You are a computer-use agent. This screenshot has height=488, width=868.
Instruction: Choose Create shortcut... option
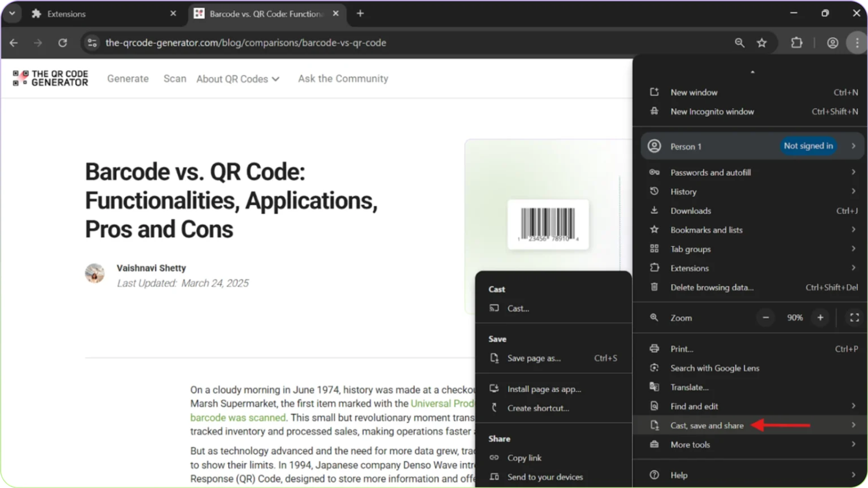[553, 408]
